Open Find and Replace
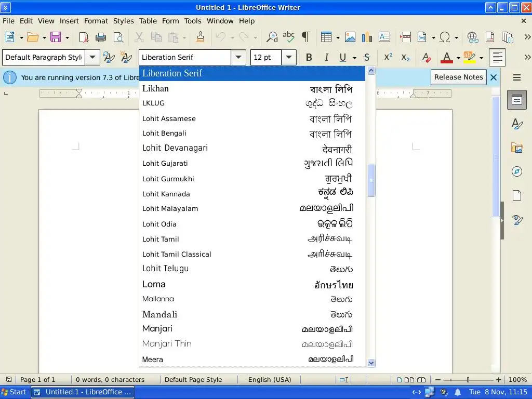This screenshot has height=399, width=532. pyautogui.click(x=272, y=37)
